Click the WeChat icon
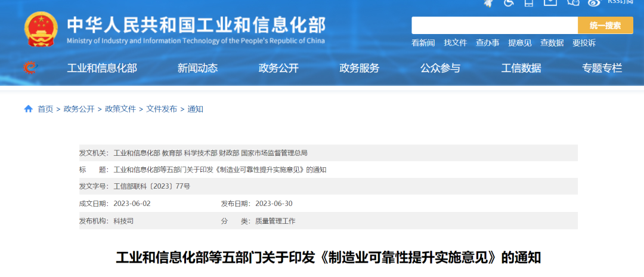The width and height of the screenshot is (644, 277). point(574,3)
